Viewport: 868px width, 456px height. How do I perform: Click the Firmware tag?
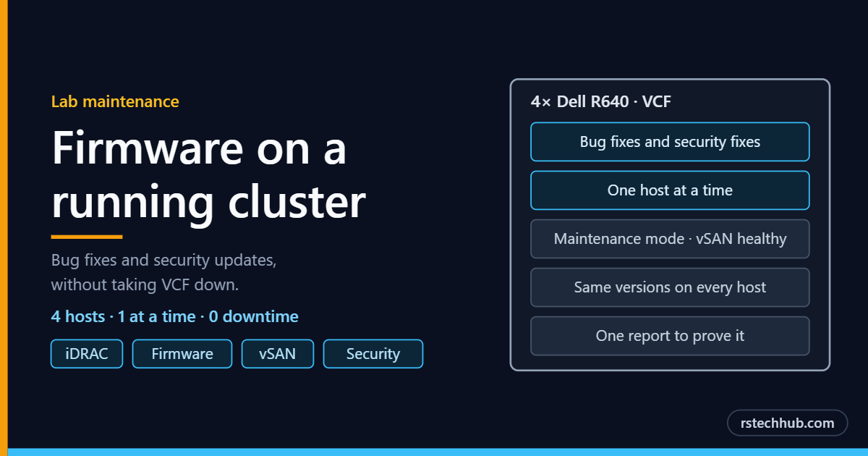pos(182,354)
